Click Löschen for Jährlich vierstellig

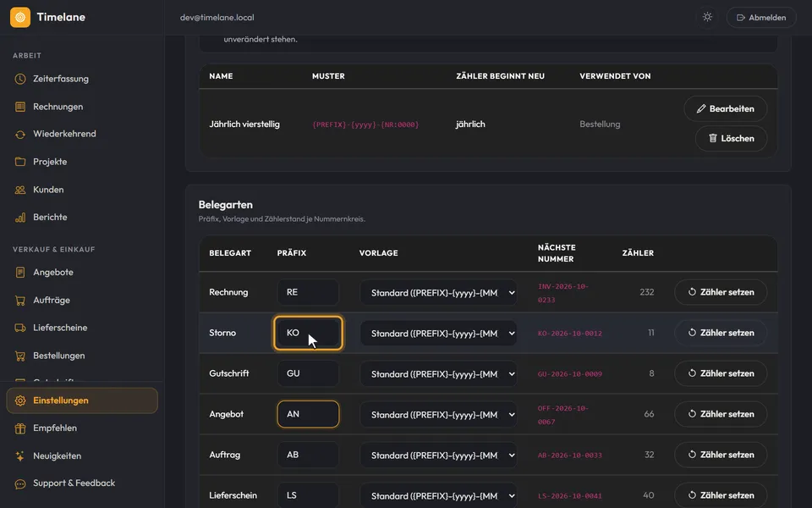731,138
